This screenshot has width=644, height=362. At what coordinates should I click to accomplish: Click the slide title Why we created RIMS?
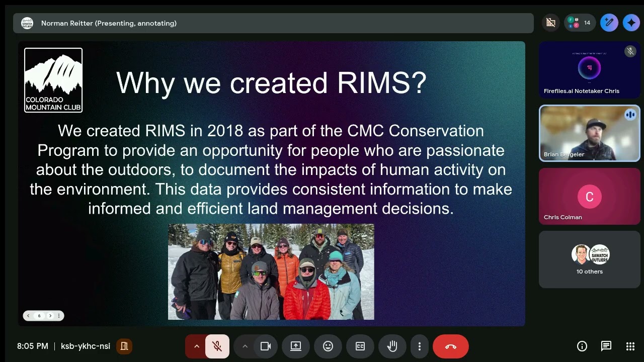(271, 82)
